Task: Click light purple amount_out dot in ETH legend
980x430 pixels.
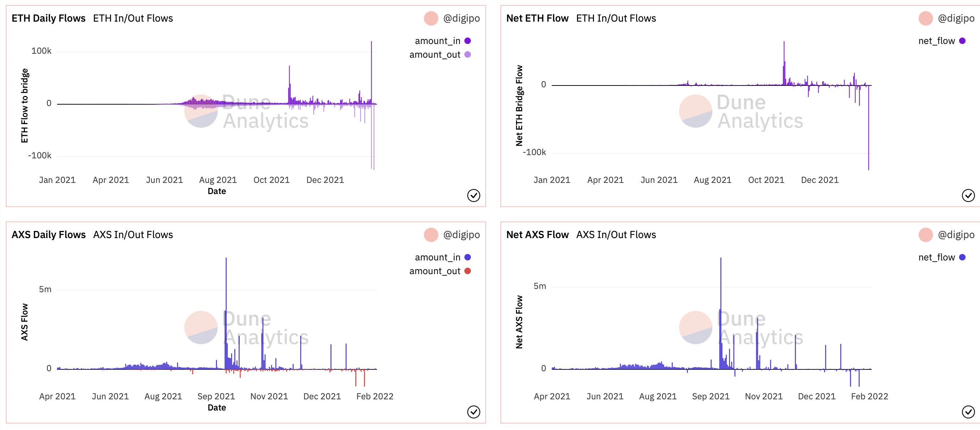Action: 468,54
